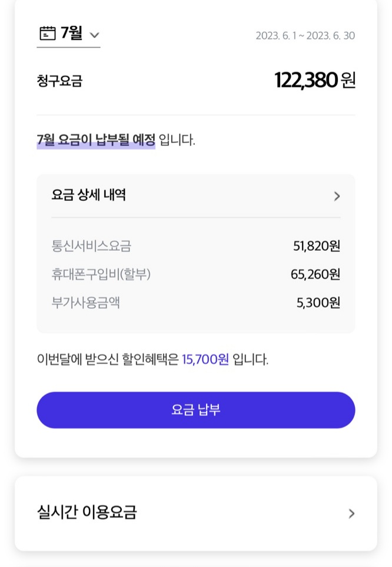392x567 pixels.
Task: Tap the 실시간 이용요금 card title
Action: click(x=87, y=513)
